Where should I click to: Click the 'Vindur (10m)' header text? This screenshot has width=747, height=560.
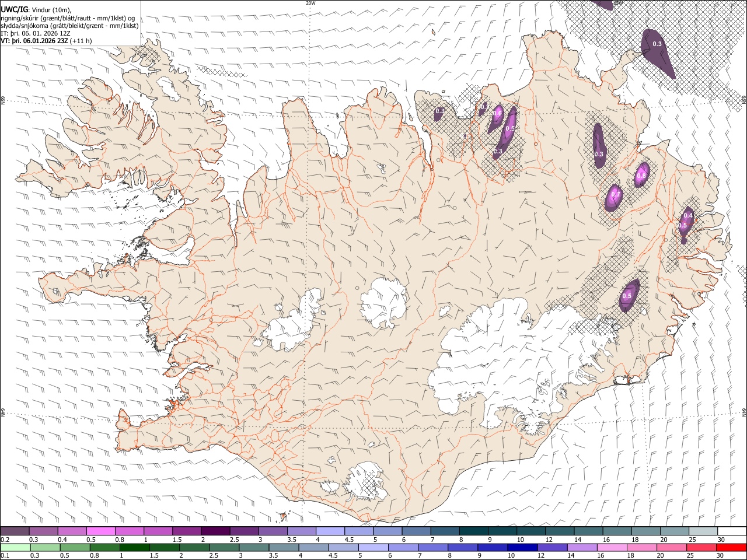pos(51,10)
